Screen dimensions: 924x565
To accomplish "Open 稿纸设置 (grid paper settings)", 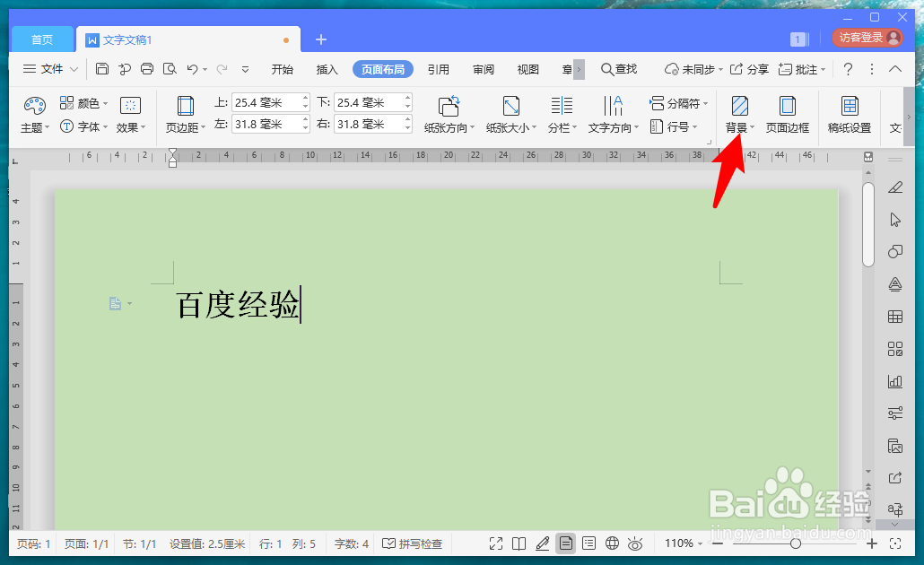I will (x=848, y=114).
